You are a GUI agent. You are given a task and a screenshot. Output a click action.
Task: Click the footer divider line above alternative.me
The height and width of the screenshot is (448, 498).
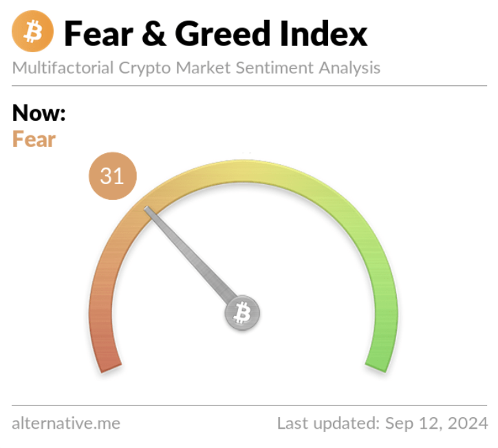pos(249,405)
